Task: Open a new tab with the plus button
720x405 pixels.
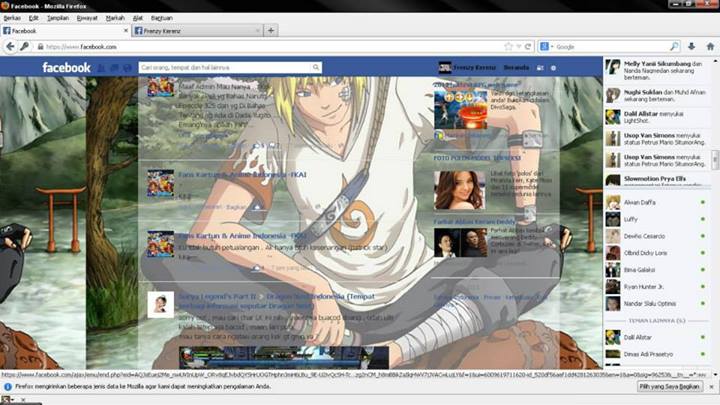Action: 271,30
